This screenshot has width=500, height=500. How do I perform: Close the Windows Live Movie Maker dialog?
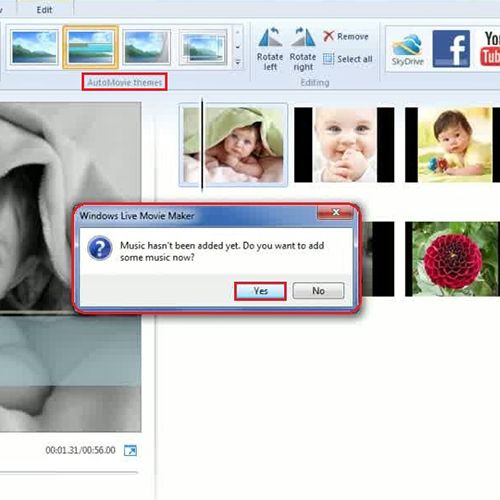click(336, 212)
